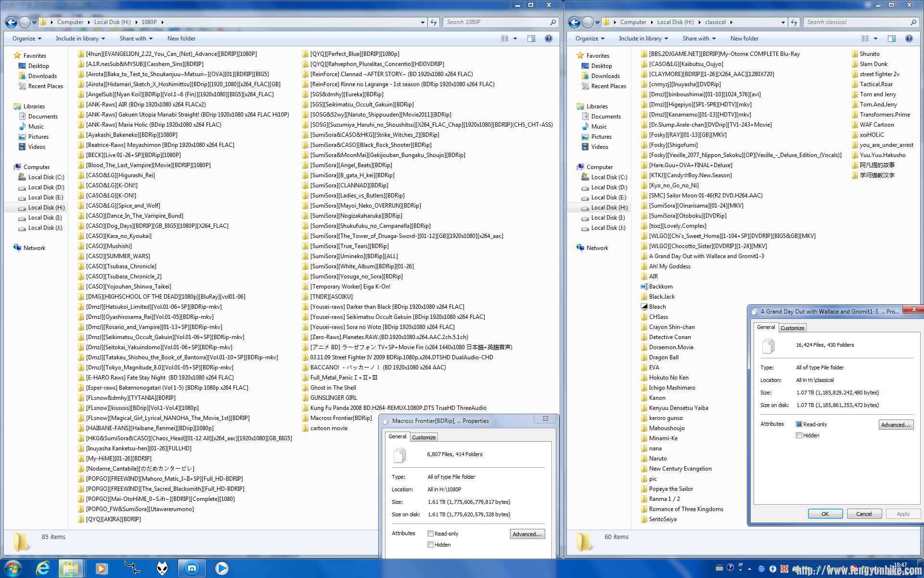This screenshot has height=578, width=924.
Task: Expand Include in library menu, right window
Action: [x=643, y=39]
